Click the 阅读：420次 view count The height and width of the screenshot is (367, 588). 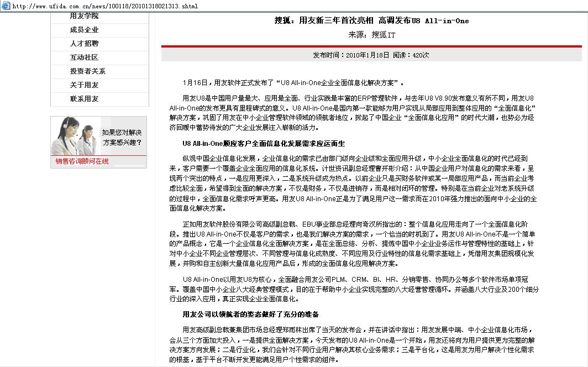(411, 55)
